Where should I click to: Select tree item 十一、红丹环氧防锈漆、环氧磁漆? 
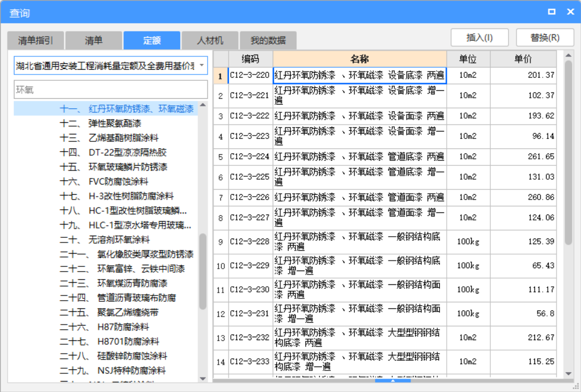click(x=127, y=109)
